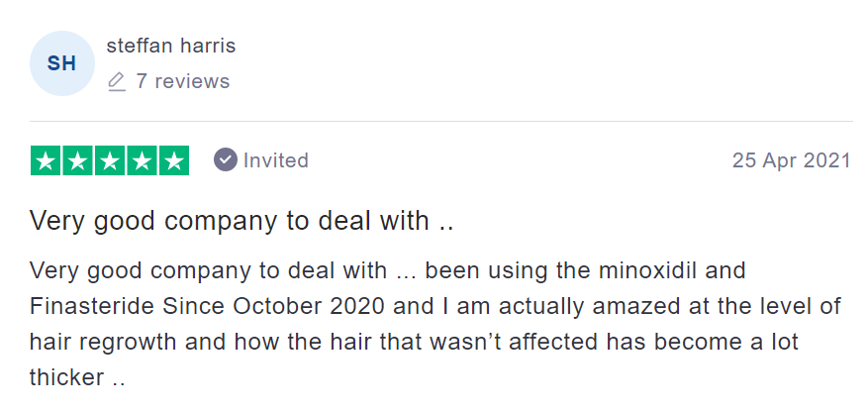Click the fourth green rating star
Image resolution: width=868 pixels, height=411 pixels.
tap(142, 160)
